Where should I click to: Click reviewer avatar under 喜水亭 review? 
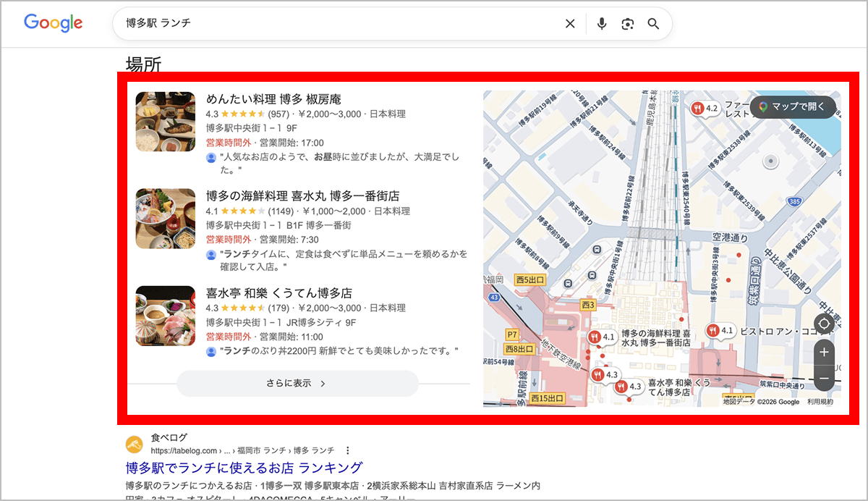[x=211, y=352]
